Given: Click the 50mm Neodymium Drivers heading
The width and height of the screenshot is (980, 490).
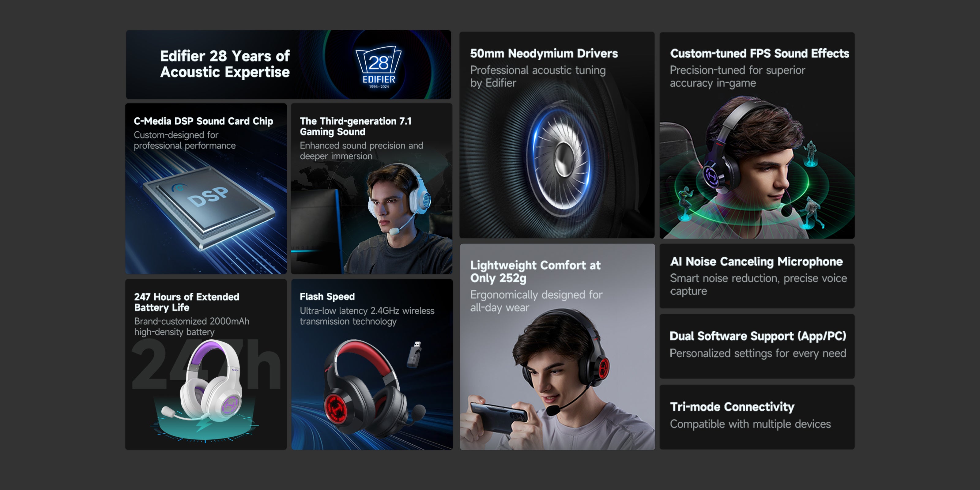Looking at the screenshot, I should point(544,53).
